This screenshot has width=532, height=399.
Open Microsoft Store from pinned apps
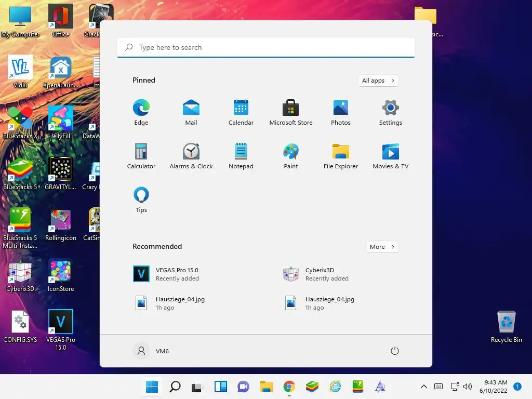[x=291, y=112]
